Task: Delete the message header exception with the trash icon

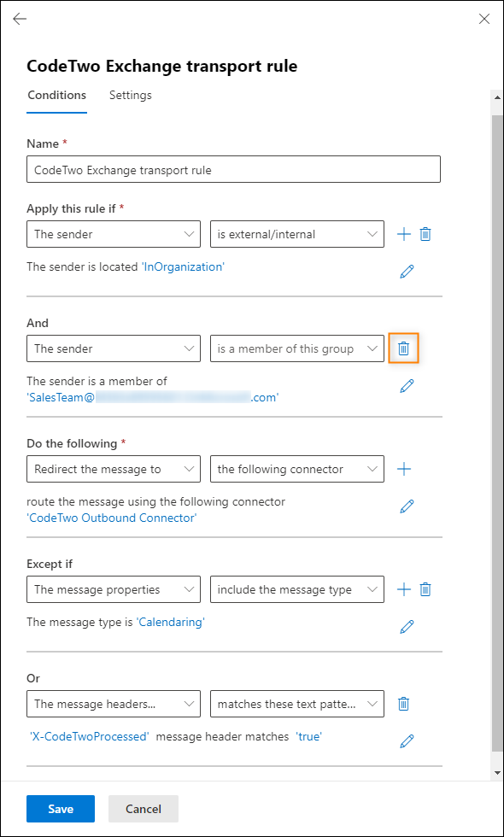Action: [x=403, y=704]
